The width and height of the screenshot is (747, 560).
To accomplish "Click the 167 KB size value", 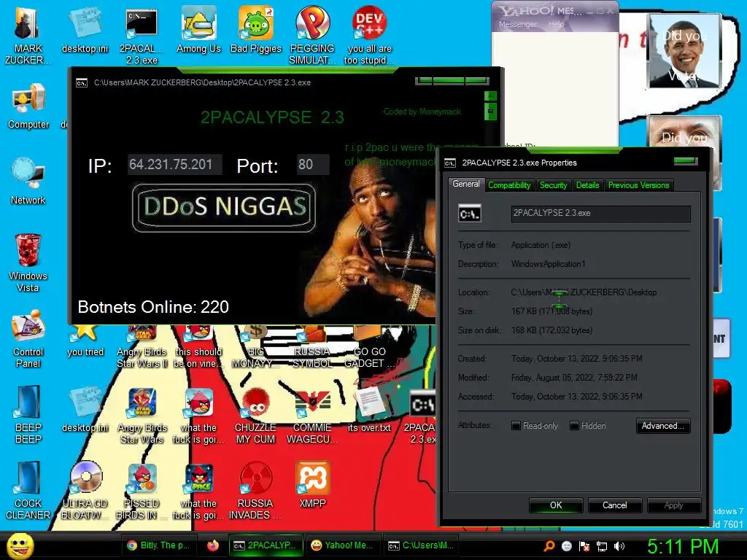I will pyautogui.click(x=551, y=311).
